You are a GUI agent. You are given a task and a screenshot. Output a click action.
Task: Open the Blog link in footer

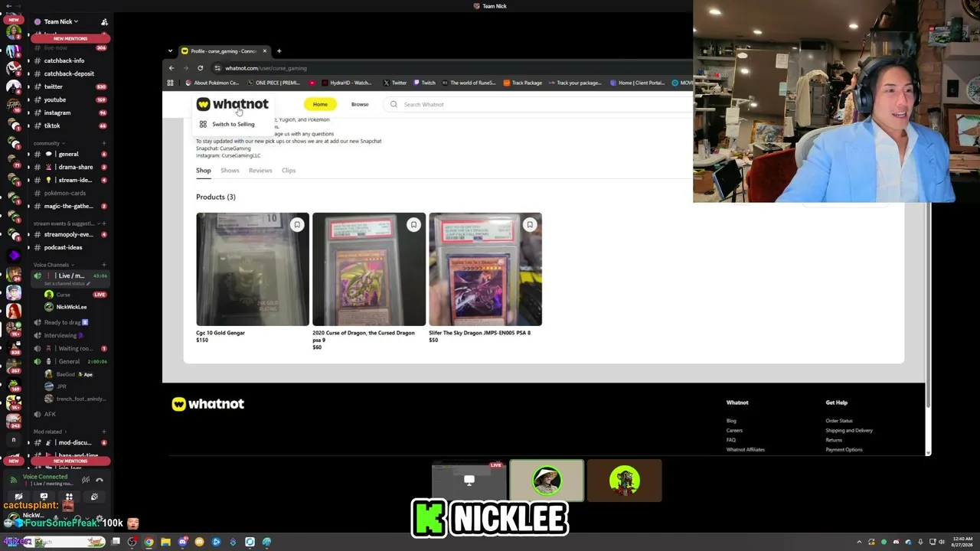[731, 421]
